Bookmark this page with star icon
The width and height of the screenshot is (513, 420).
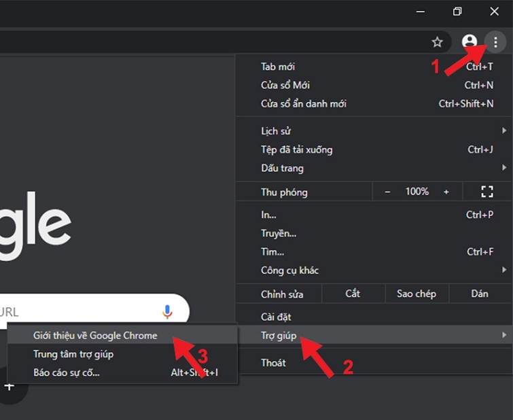coord(438,42)
